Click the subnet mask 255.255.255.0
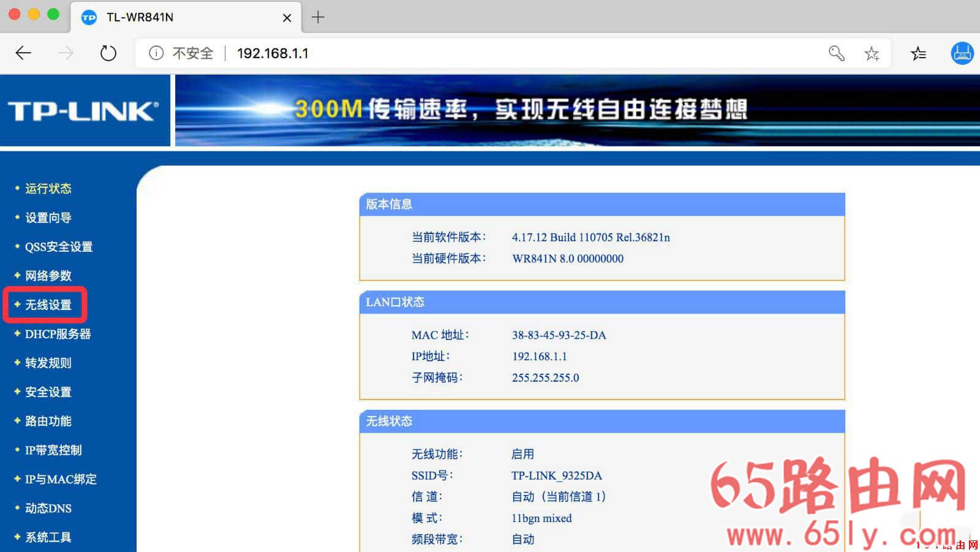The image size is (980, 552). [546, 378]
